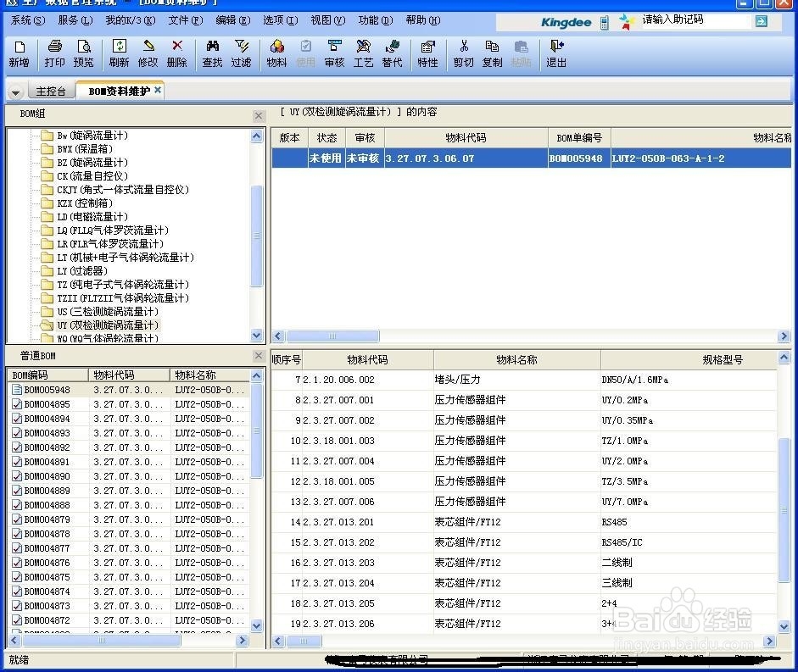
Task: Close the BOM资料维护 tab with its X
Action: pyautogui.click(x=158, y=90)
